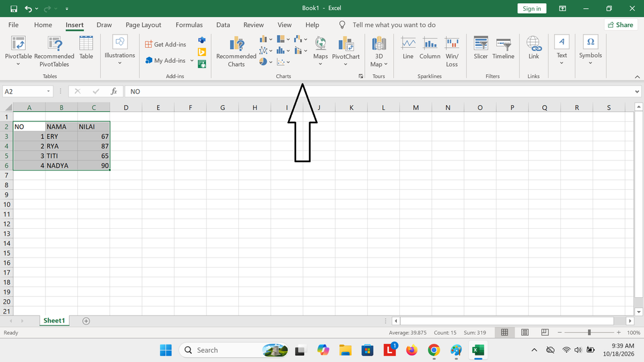This screenshot has width=644, height=362.
Task: Click the Share button
Action: 621,25
